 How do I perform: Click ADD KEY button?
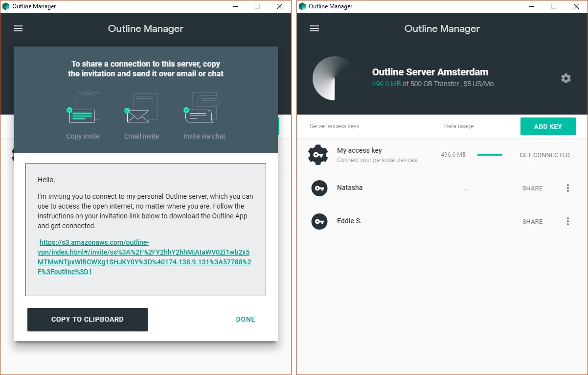548,126
